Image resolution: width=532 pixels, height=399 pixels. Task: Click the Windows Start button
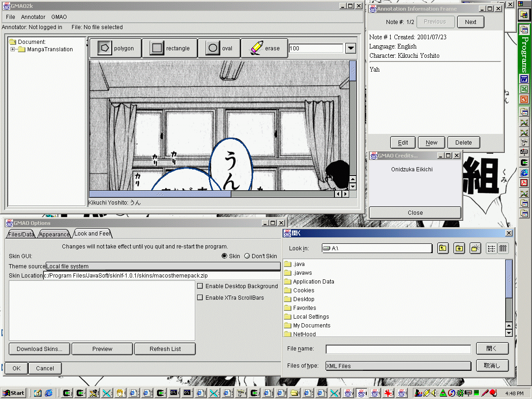coord(13,393)
